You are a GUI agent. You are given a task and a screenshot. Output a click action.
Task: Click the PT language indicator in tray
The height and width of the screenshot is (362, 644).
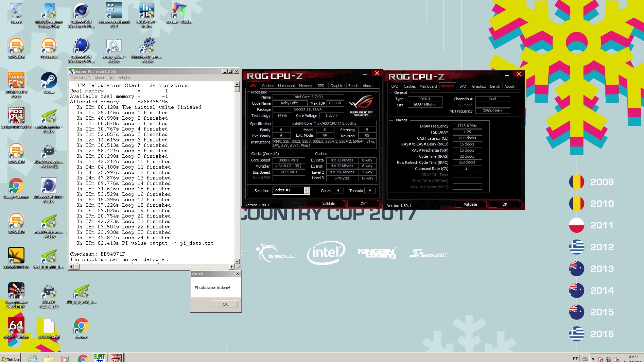pyautogui.click(x=575, y=359)
